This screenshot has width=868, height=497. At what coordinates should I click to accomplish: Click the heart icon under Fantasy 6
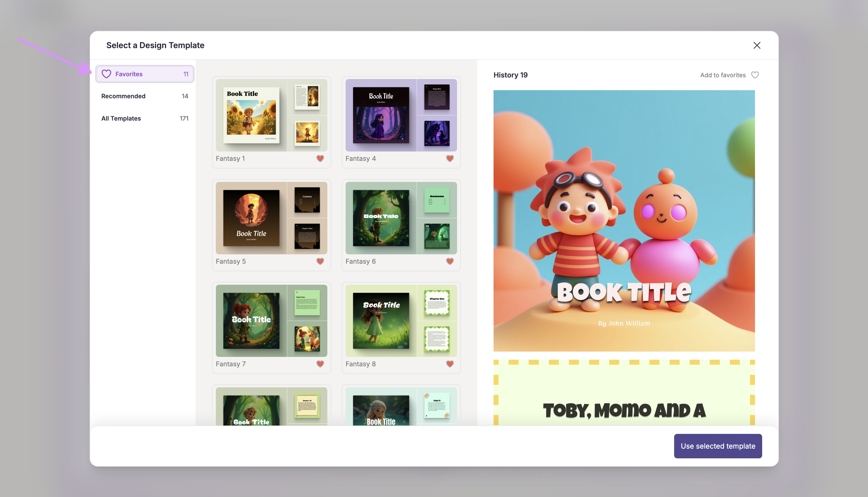(x=449, y=261)
